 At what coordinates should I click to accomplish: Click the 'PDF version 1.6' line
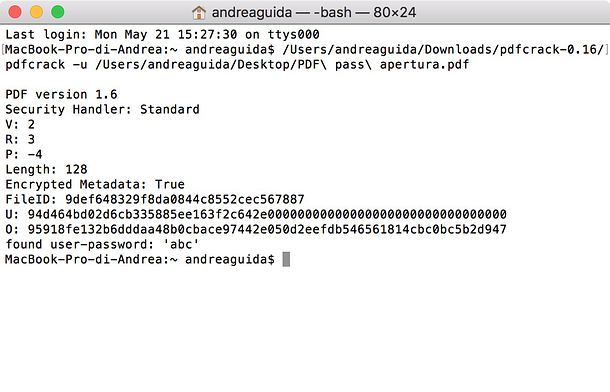point(61,94)
